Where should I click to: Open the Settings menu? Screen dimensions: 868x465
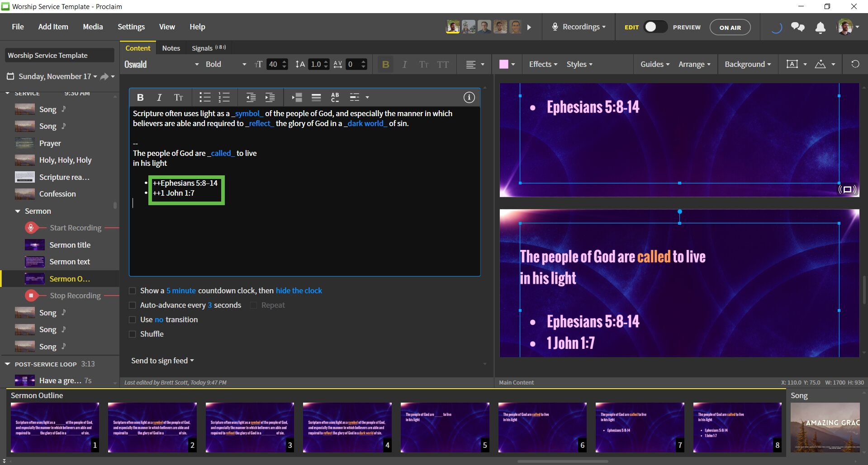[x=131, y=27]
